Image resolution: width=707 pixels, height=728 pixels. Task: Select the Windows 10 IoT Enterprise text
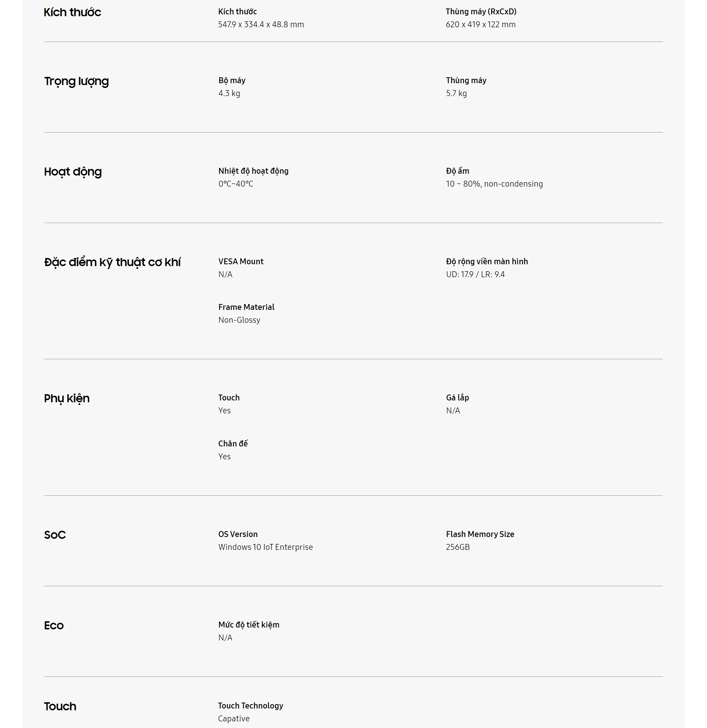tap(265, 547)
